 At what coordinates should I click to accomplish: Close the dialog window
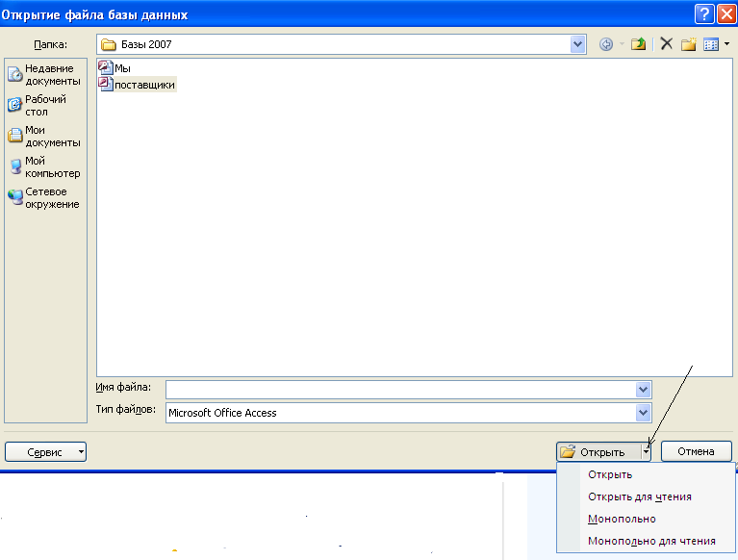726,14
